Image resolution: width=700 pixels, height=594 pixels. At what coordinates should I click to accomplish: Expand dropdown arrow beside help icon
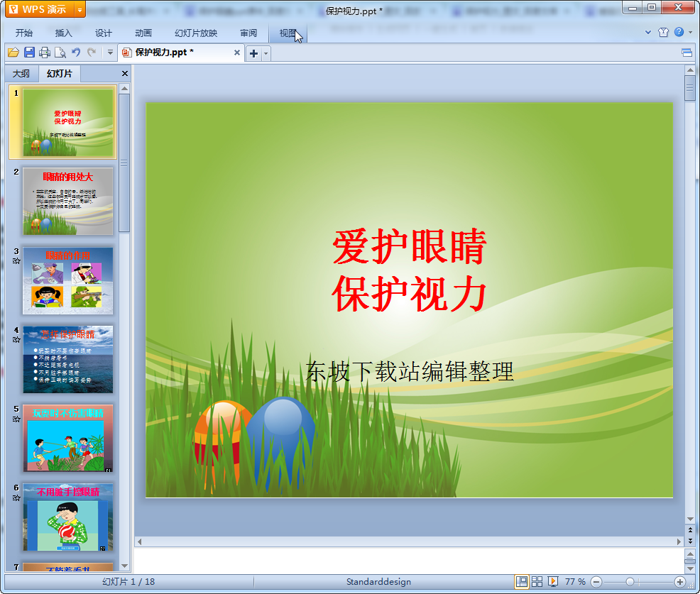[691, 32]
